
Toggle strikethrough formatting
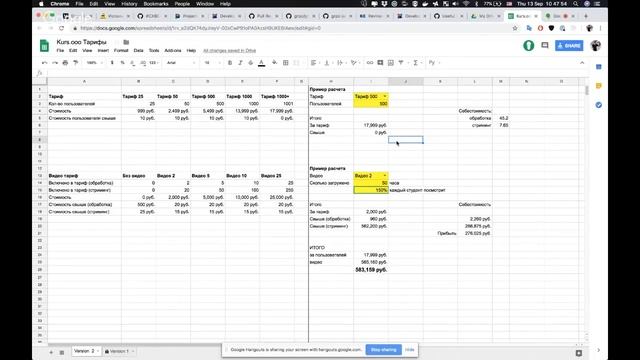[x=251, y=63]
